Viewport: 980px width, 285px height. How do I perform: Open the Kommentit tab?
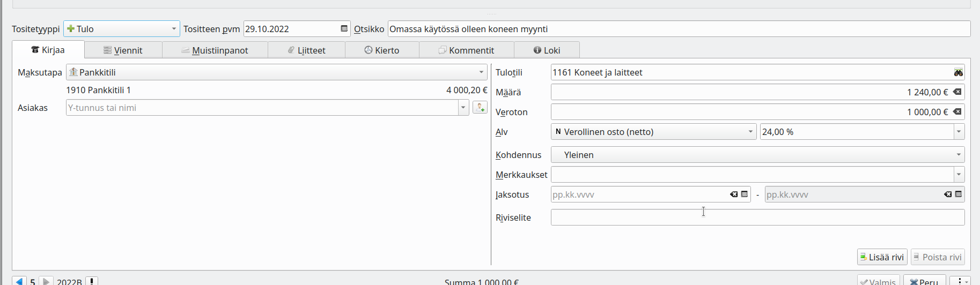tap(466, 50)
